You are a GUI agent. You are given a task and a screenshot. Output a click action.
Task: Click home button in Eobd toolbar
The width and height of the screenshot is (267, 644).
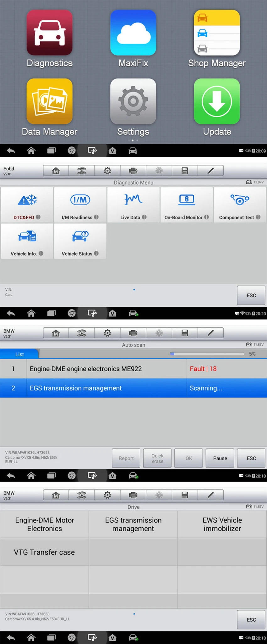click(x=56, y=171)
